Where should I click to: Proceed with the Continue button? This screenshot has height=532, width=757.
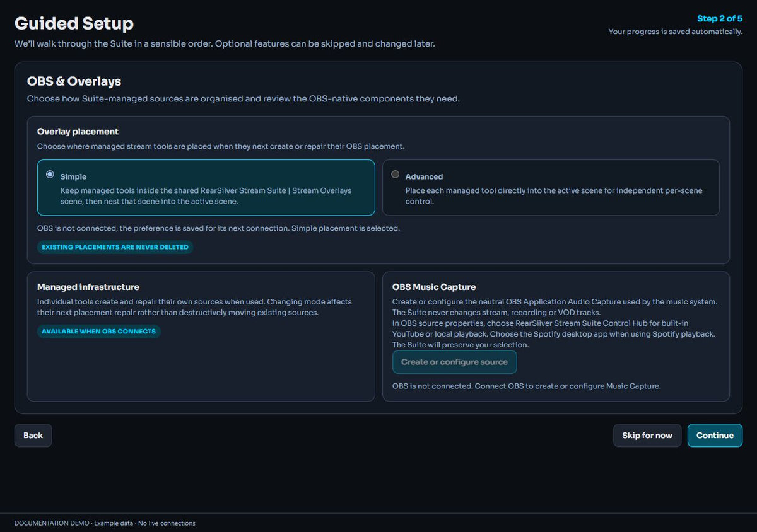715,436
